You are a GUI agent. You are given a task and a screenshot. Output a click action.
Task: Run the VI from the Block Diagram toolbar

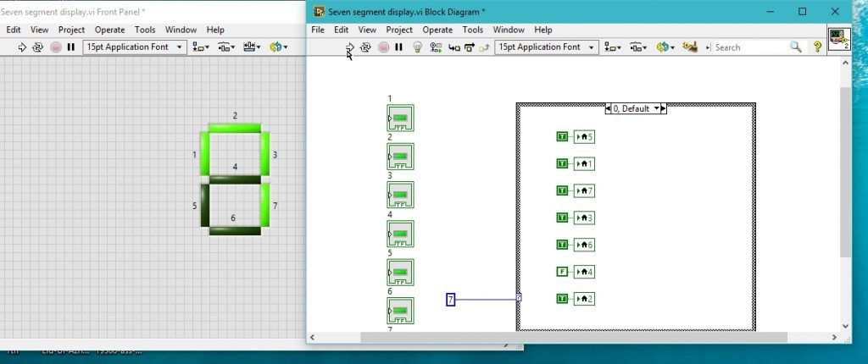point(349,47)
